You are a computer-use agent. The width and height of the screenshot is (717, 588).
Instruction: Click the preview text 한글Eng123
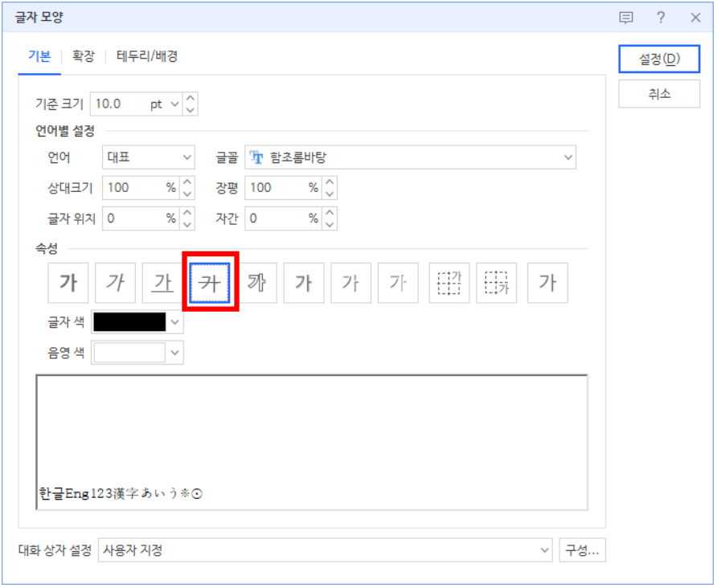(x=76, y=494)
